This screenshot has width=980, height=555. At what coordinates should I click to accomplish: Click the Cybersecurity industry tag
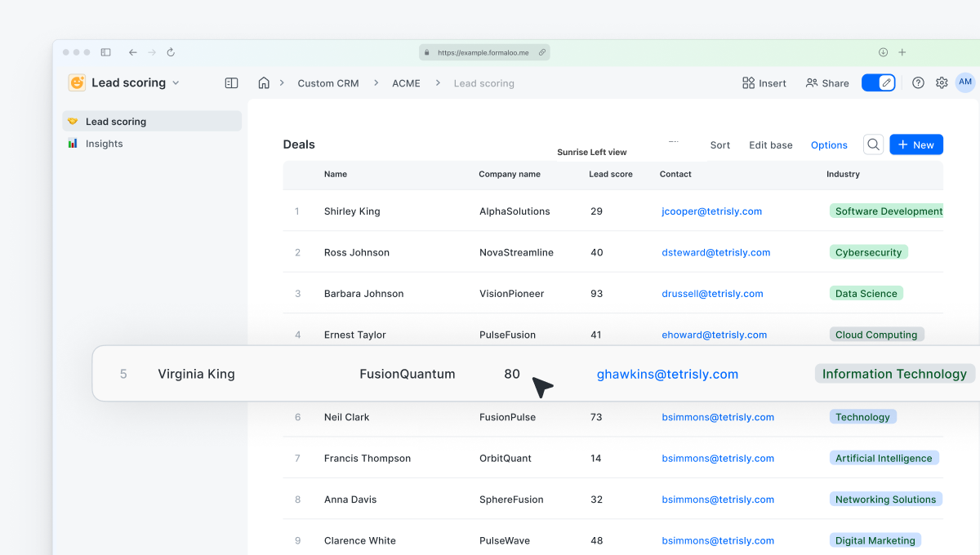coord(868,252)
